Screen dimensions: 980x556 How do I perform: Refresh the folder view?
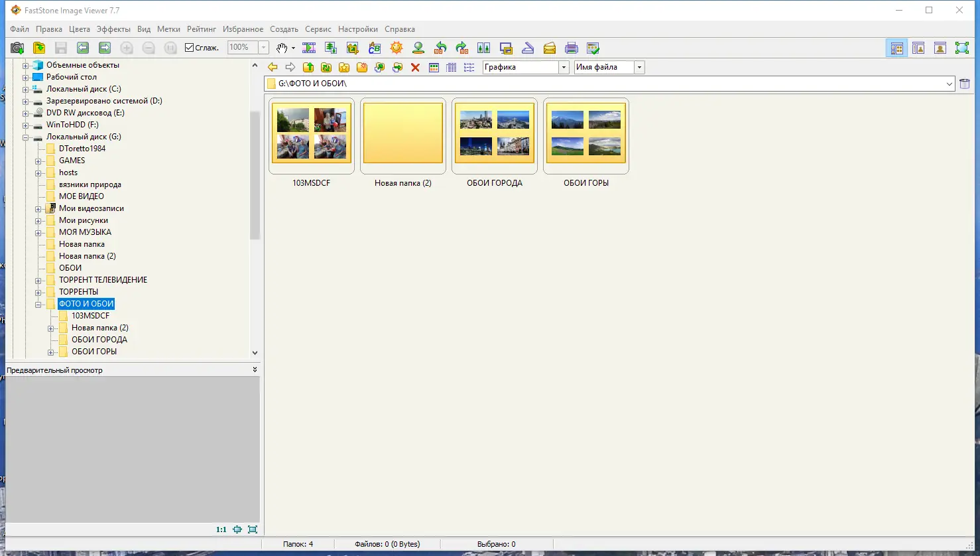pos(327,66)
